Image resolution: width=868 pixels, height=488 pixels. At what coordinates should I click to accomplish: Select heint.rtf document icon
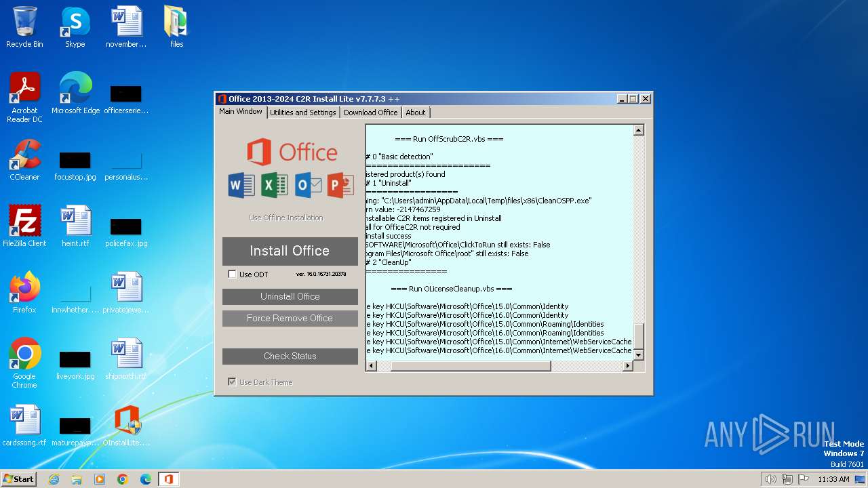coord(75,226)
